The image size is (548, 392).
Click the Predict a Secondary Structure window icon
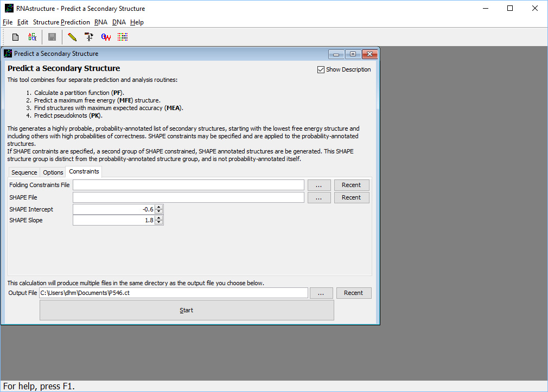click(x=8, y=54)
